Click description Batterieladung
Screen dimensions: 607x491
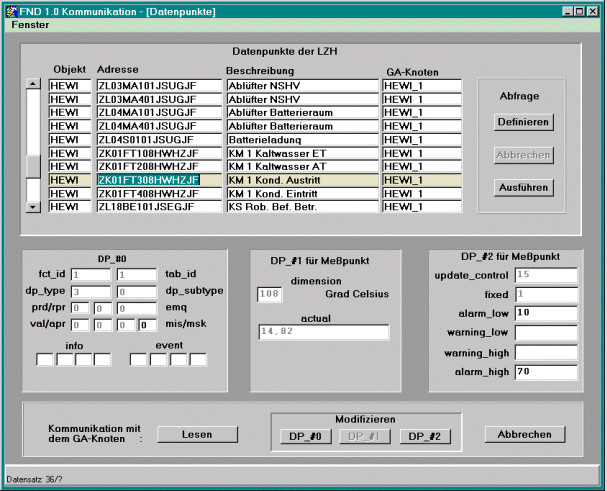(x=303, y=139)
